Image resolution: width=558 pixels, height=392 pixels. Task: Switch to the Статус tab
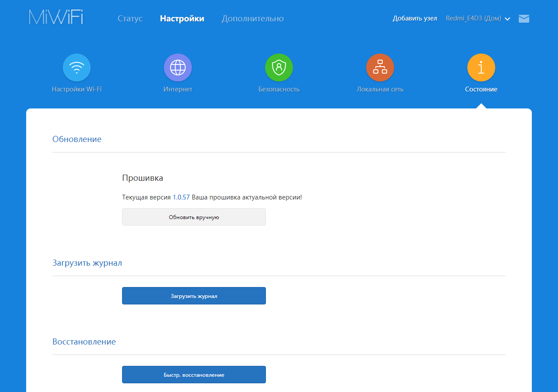click(130, 19)
